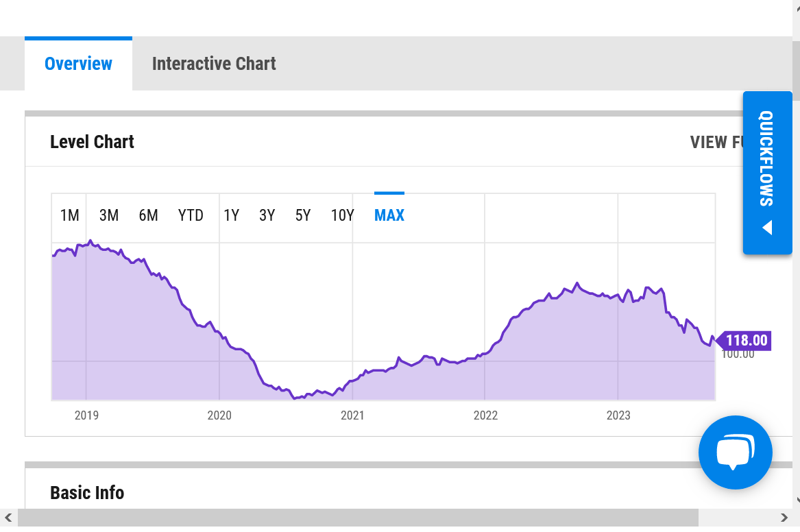The image size is (800, 532).
Task: Open the chat support bubble icon
Action: [x=735, y=452]
